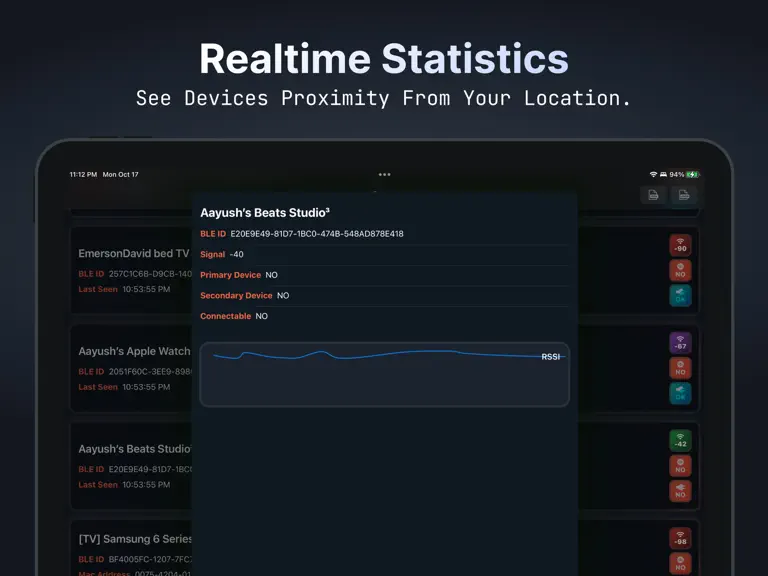Tap the Wi-Fi icon in the status bar

653,174
